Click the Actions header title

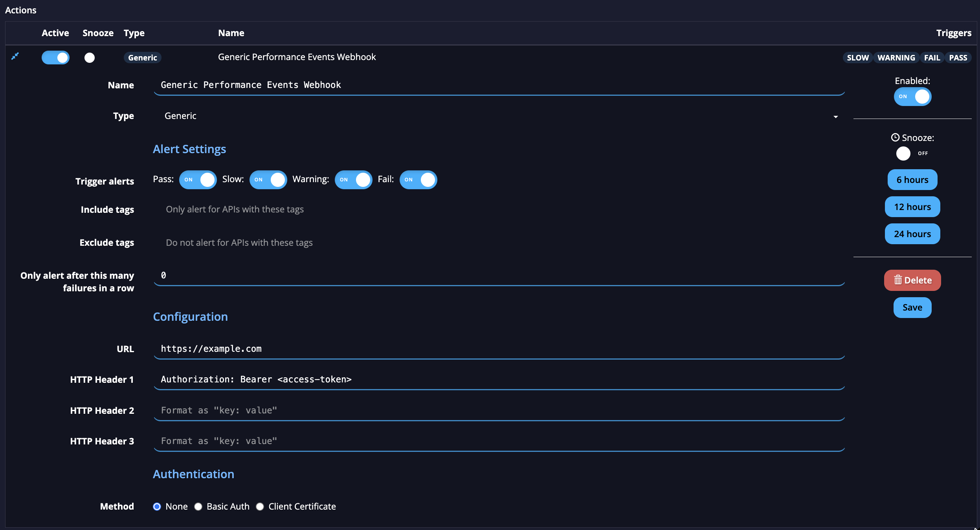(21, 10)
